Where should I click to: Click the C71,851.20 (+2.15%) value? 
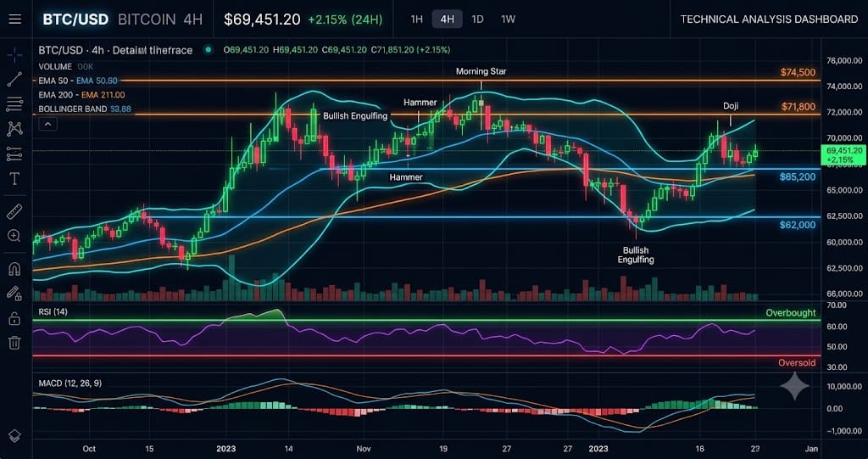pyautogui.click(x=411, y=50)
